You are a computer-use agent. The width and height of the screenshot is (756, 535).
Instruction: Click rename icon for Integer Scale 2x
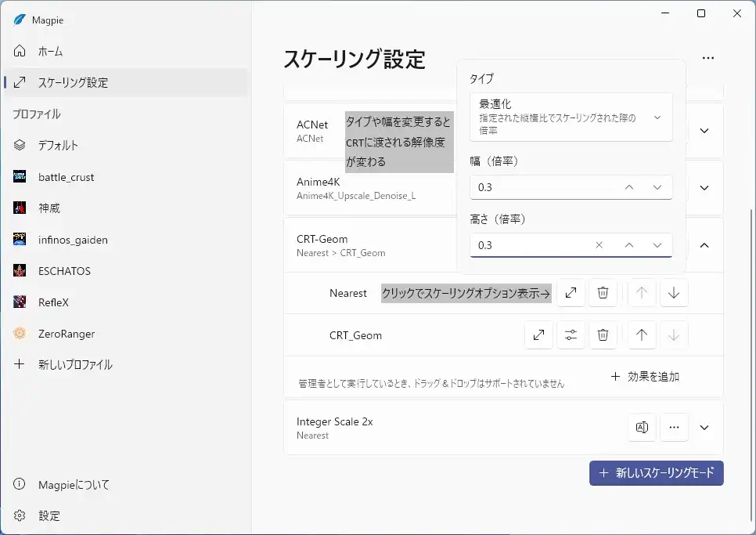[642, 428]
